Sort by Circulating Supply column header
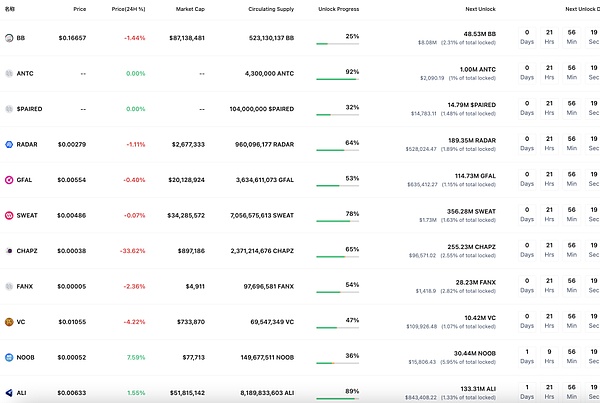 270,9
